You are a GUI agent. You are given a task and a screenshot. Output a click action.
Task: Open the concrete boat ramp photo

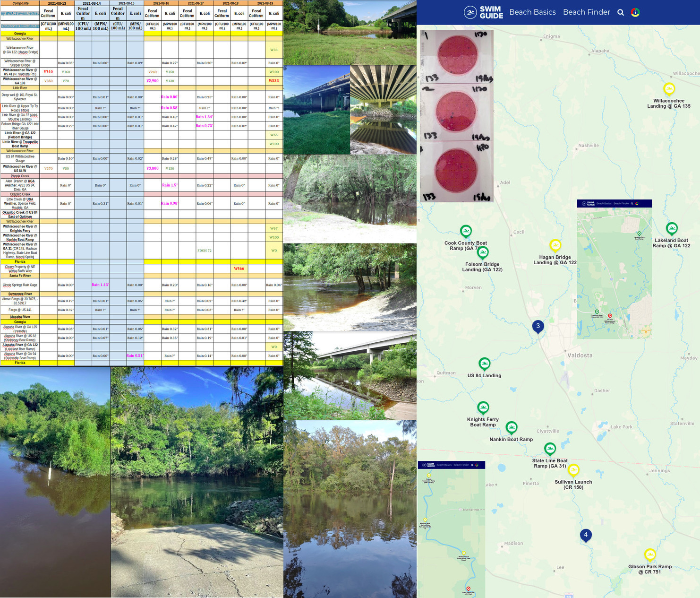197,482
